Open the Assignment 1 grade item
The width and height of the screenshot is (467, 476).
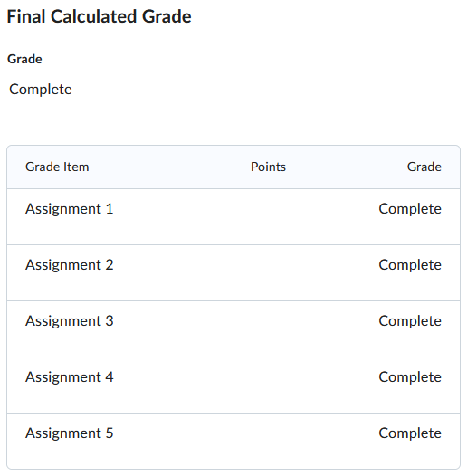(x=69, y=209)
